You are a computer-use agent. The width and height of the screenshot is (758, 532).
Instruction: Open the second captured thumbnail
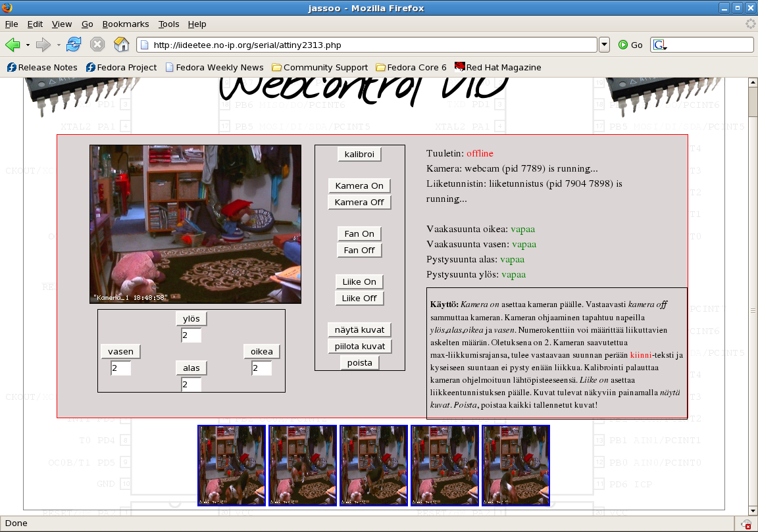303,466
